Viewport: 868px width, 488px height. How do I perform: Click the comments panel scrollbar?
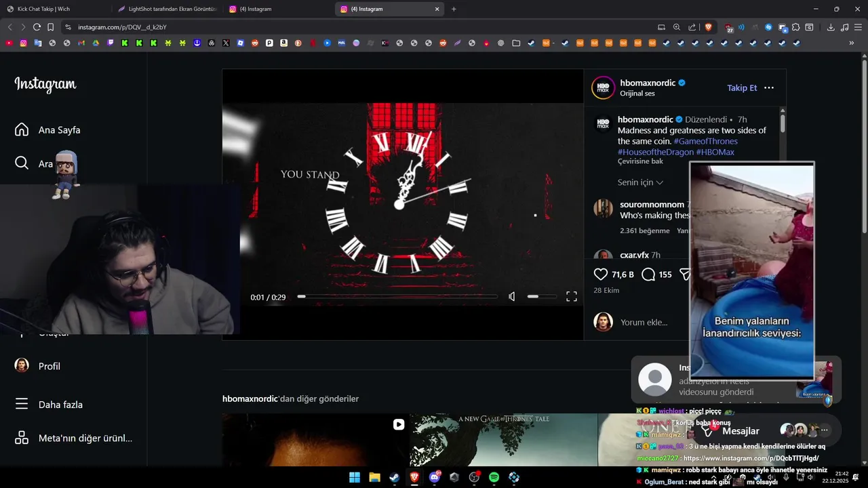click(x=783, y=123)
